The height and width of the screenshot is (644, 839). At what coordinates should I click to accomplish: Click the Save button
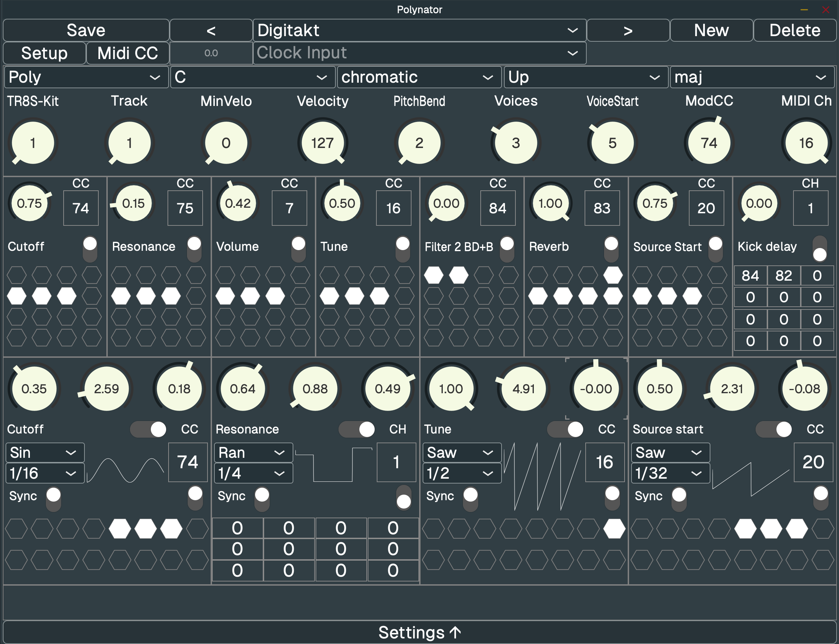[86, 30]
